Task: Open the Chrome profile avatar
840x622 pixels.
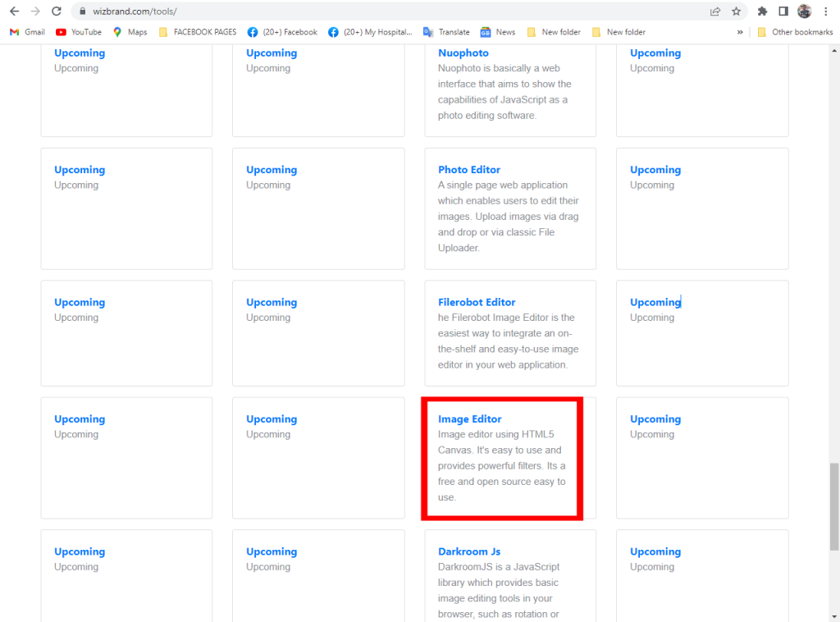Action: point(804,11)
